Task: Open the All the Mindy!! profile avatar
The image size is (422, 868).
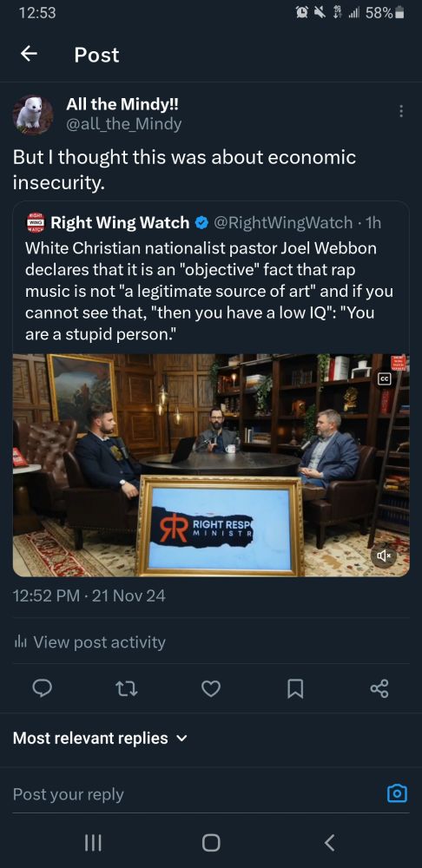Action: tap(33, 115)
